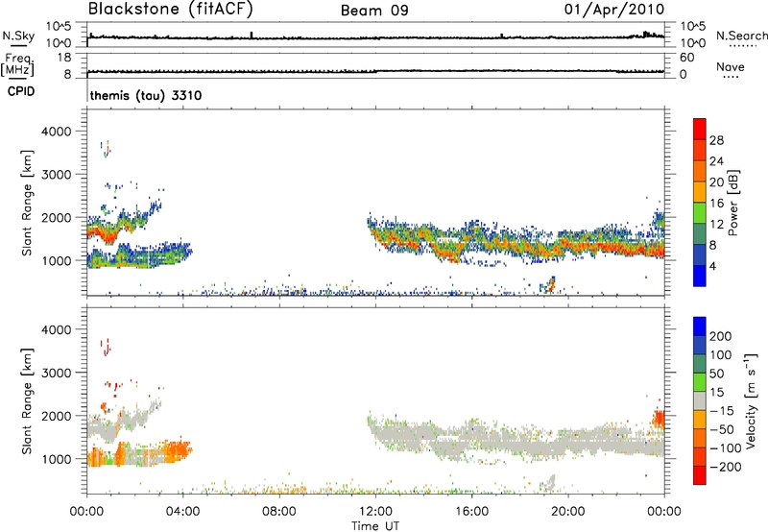The image size is (768, 532).
Task: Click the "Nave" legend label
Action: click(x=730, y=67)
